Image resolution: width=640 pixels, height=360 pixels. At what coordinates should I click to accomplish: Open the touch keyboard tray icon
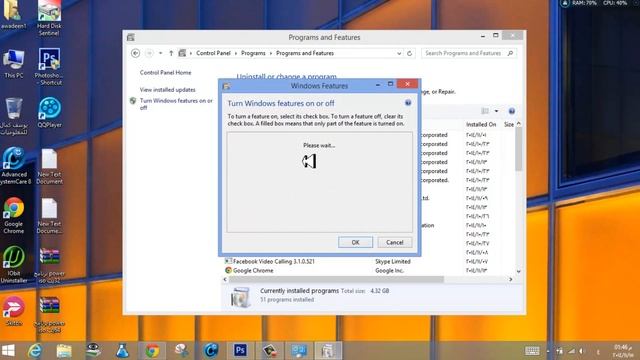click(532, 351)
